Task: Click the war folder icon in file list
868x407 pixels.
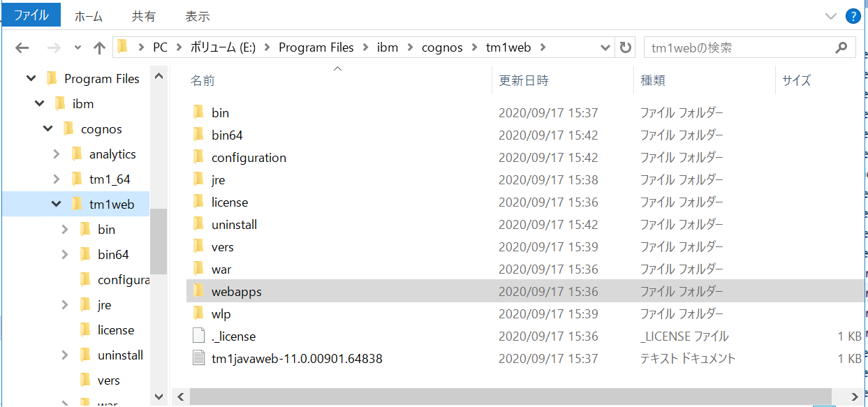Action: point(199,269)
